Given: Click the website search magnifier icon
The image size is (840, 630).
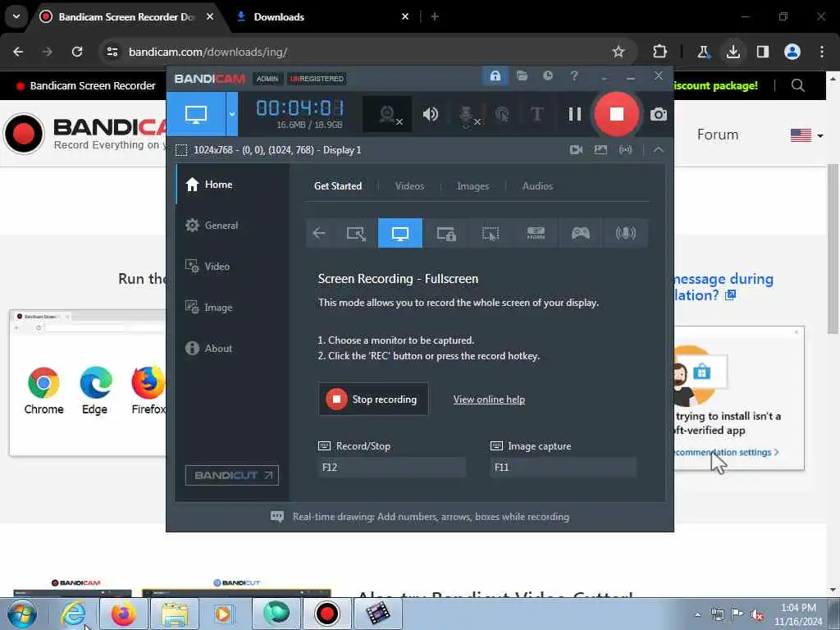Looking at the screenshot, I should (797, 85).
